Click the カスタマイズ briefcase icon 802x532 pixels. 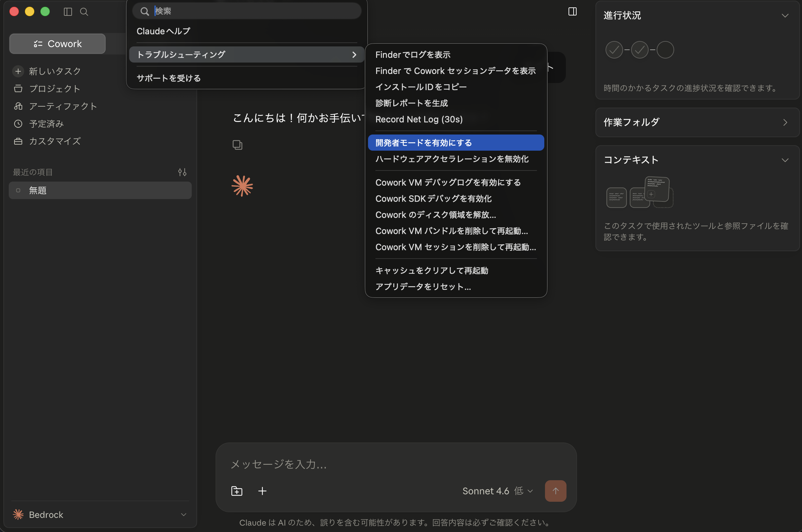pos(18,141)
